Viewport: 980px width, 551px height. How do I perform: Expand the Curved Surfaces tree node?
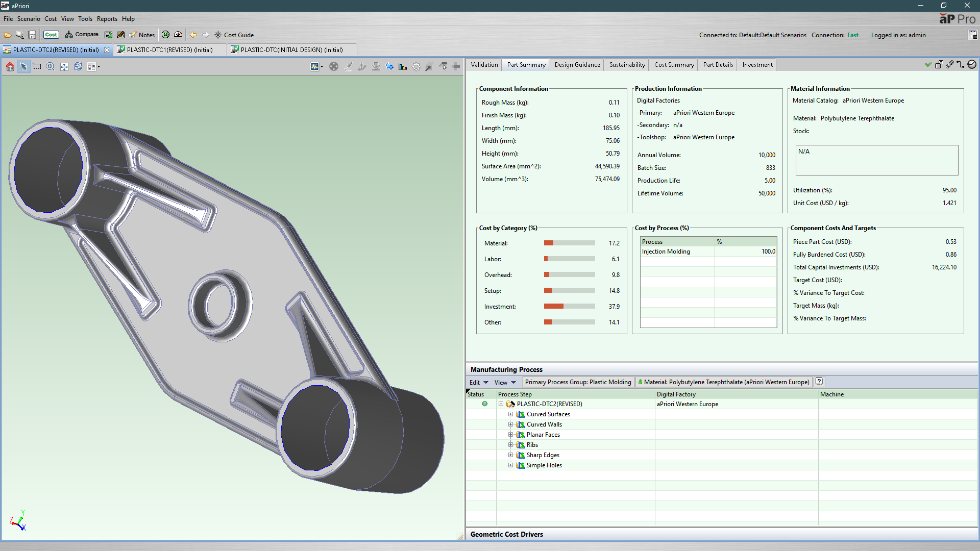[x=510, y=414]
